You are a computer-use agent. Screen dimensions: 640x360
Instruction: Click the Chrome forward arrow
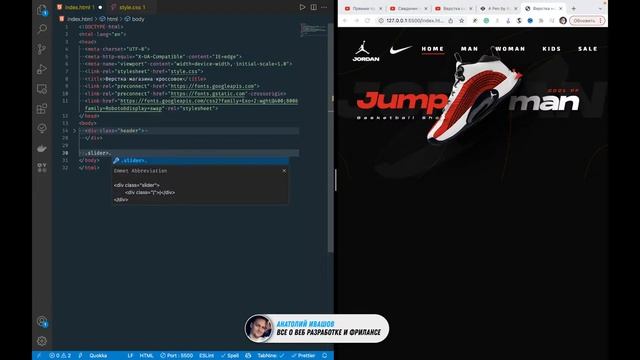click(x=356, y=20)
